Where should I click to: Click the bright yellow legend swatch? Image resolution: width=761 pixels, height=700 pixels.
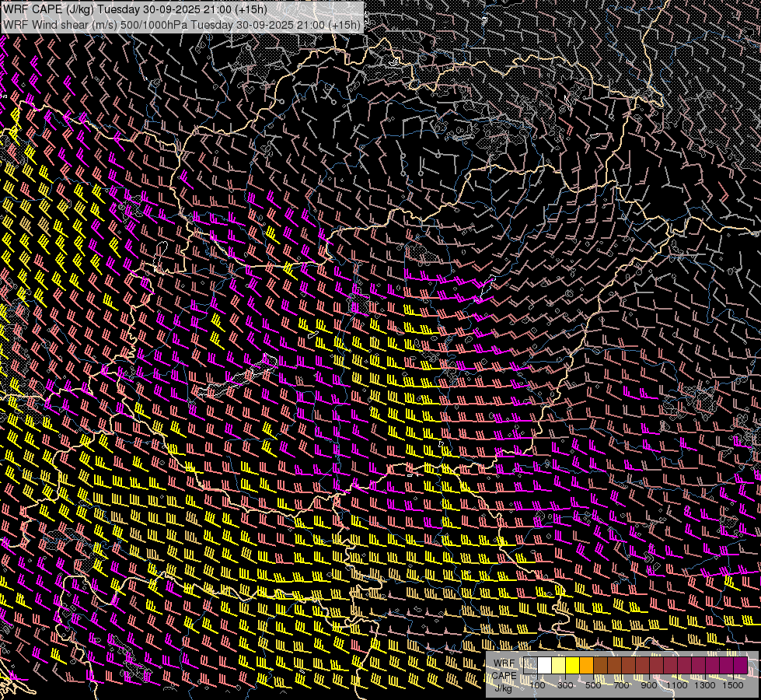[572, 666]
